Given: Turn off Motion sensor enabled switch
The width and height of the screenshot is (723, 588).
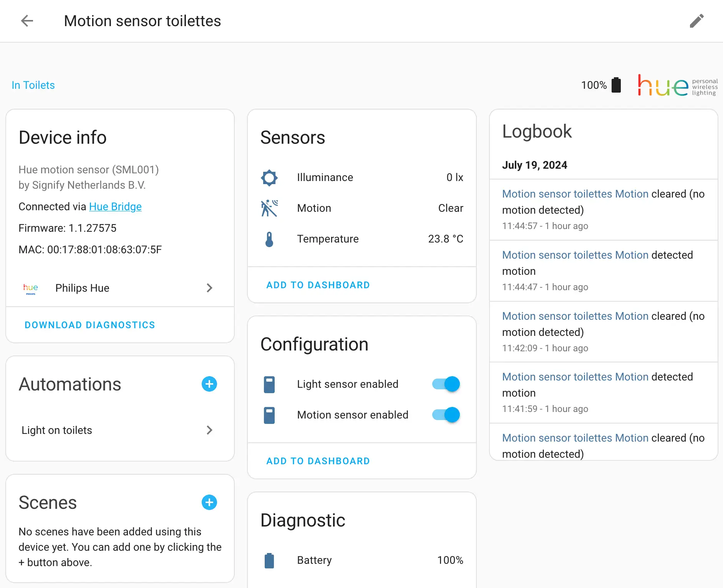Looking at the screenshot, I should click(x=446, y=415).
